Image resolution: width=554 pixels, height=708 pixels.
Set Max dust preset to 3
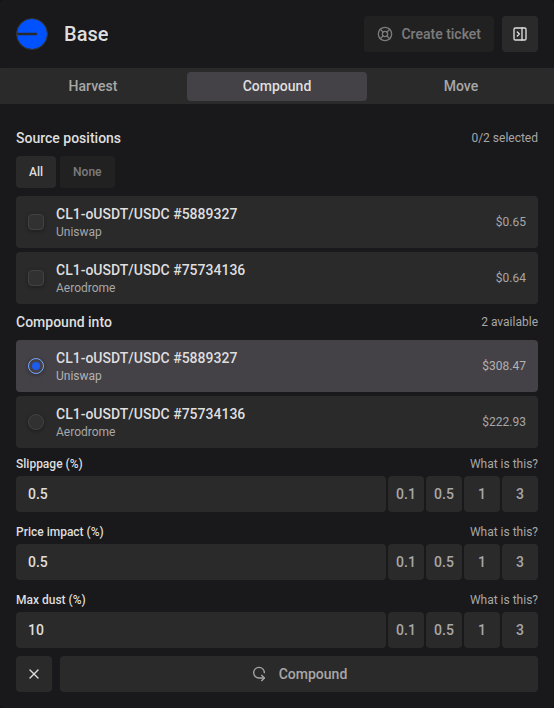(520, 630)
